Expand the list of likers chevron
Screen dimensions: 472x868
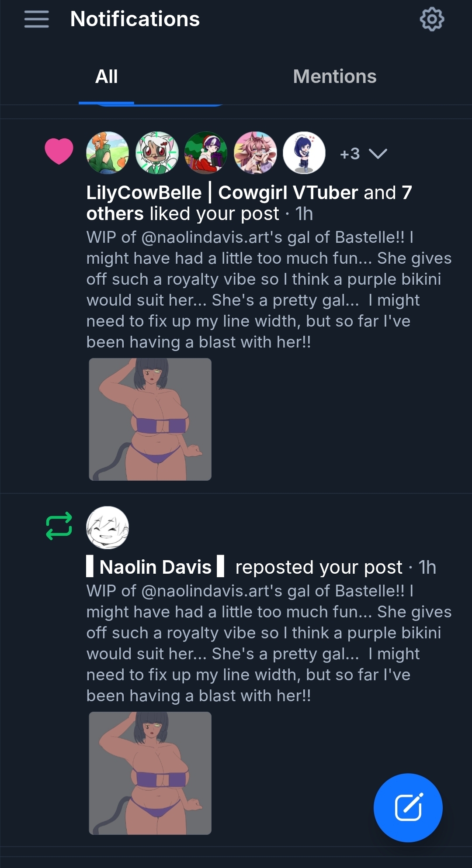point(378,154)
